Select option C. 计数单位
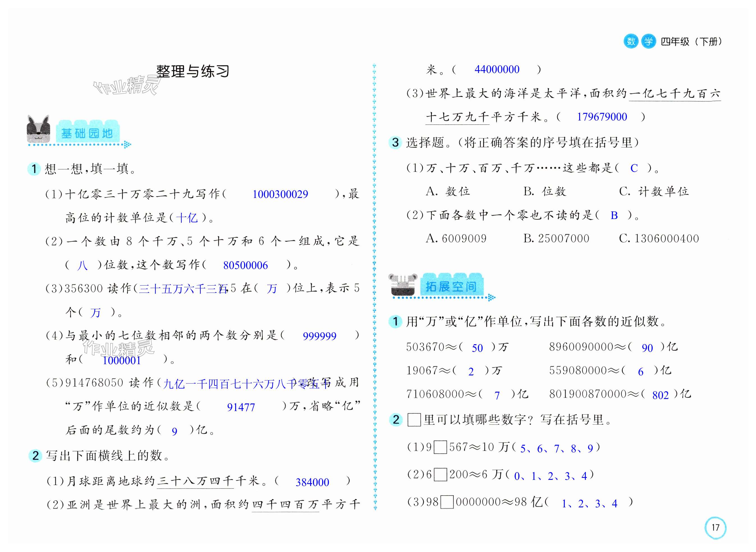The image size is (756, 552). [654, 191]
